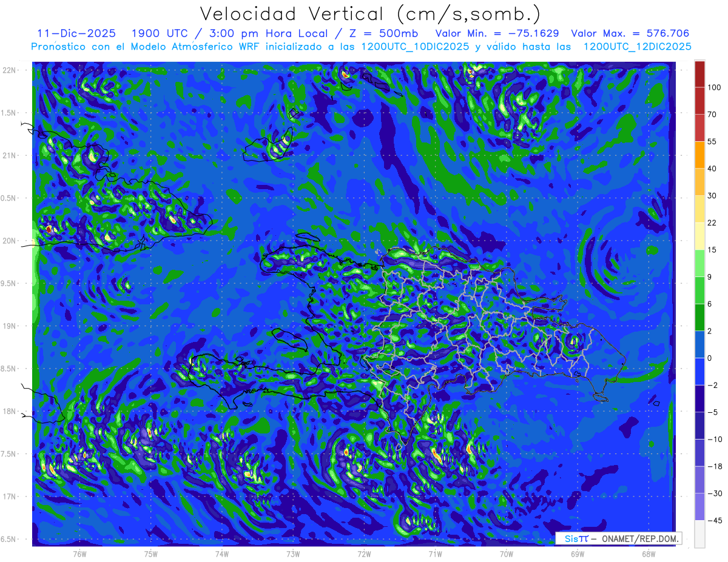
Task: Select the light green swatch between 9 and 15
Action: pyautogui.click(x=699, y=263)
